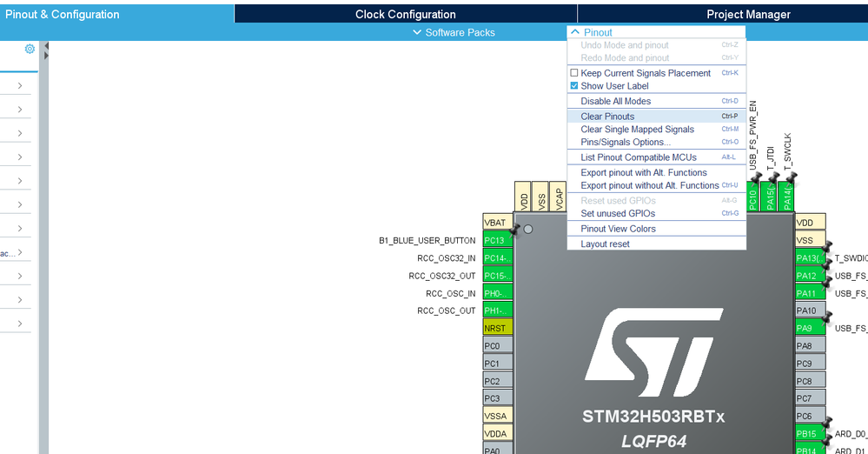Screen dimensions: 868x454
Task: Collapse the left panel with arrow handle
Action: [47, 46]
